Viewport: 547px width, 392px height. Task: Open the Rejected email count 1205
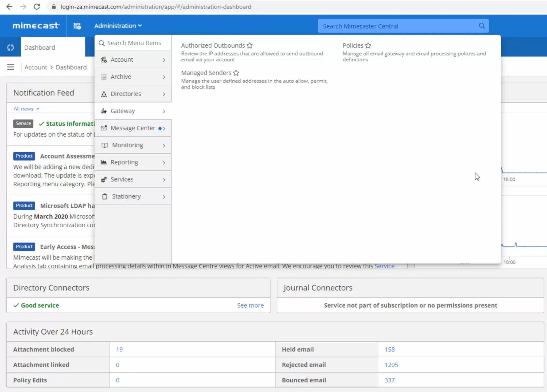(391, 365)
